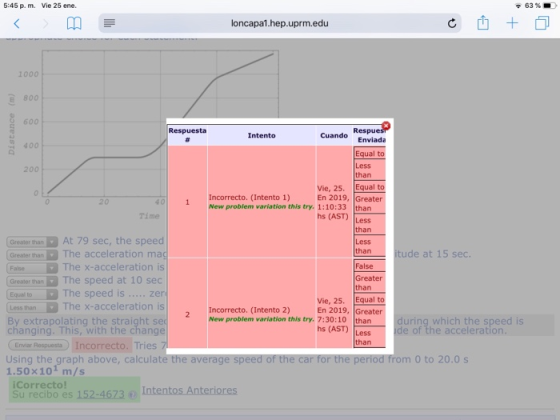
Task: Click 'Incorrecto. (Intento 1)' cell text
Action: (x=249, y=198)
